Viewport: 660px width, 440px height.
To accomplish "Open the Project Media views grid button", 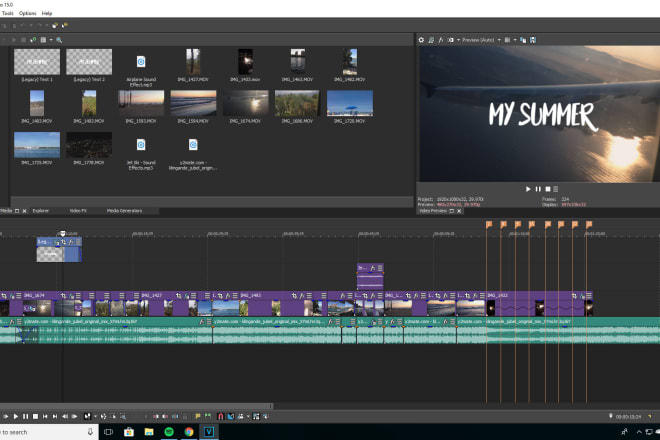I will (x=43, y=40).
